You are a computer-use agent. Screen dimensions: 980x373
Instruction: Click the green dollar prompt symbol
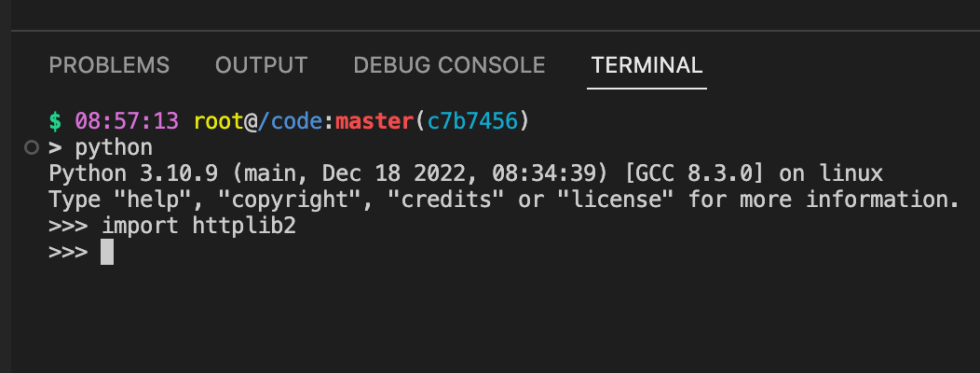(55, 121)
